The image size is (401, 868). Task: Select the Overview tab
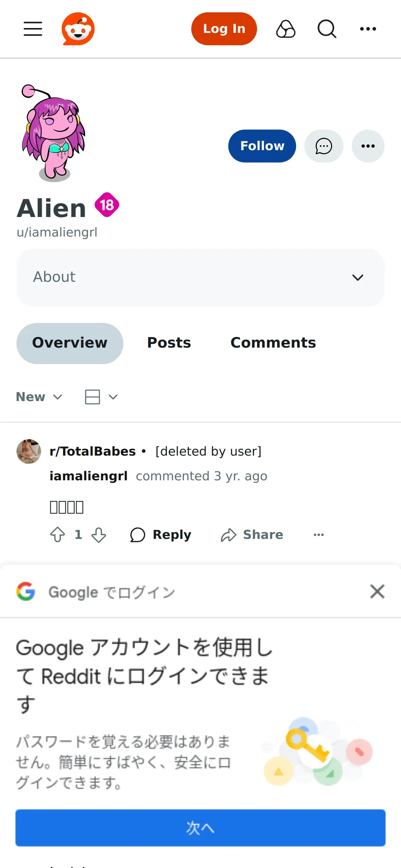click(70, 343)
